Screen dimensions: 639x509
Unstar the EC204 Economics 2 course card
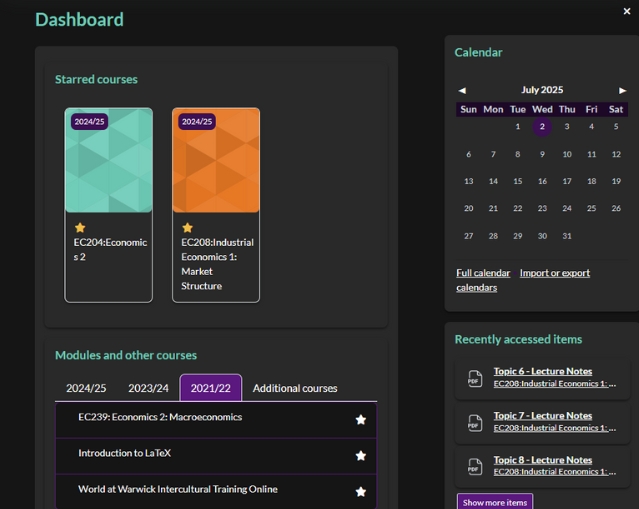[80, 228]
